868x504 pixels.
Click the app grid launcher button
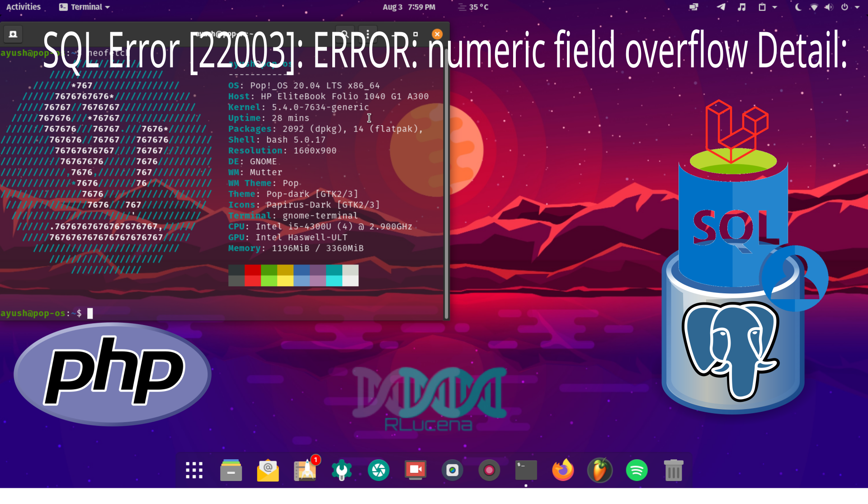(x=194, y=470)
